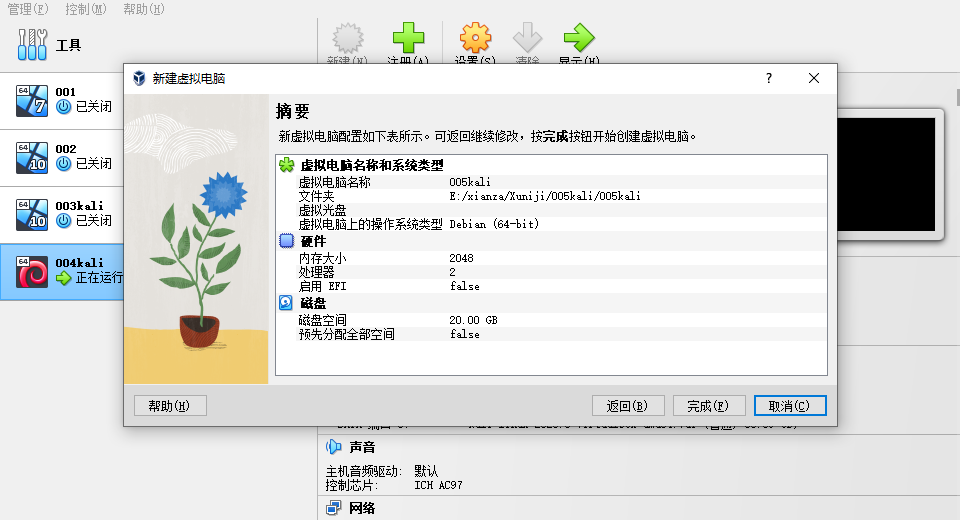Click the green star section icon
Screen dimensions: 960x520
tap(286, 165)
